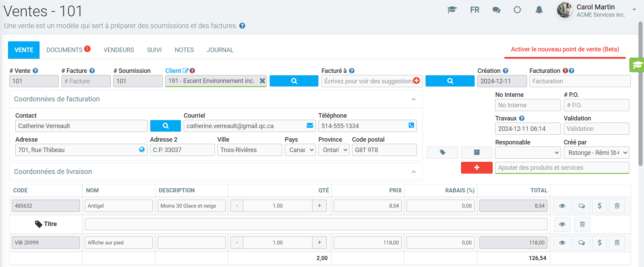
Task: Toggle visibility eye on Antigel row
Action: 562,206
